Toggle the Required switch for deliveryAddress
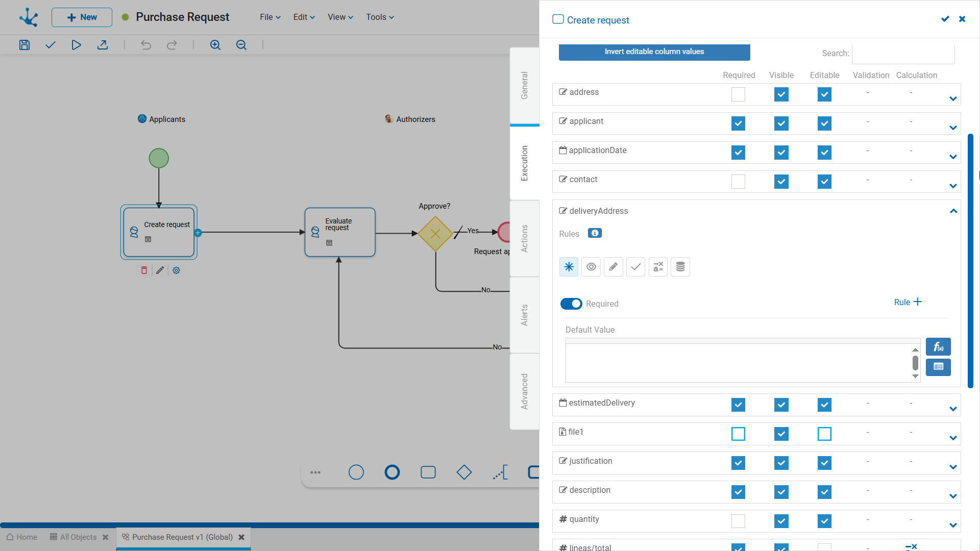Image resolution: width=980 pixels, height=551 pixels. click(x=571, y=304)
